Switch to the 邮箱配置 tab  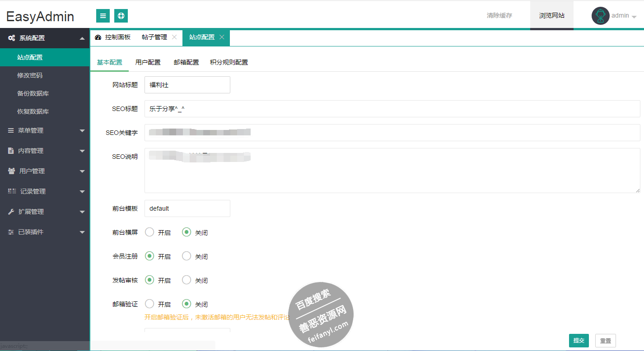[186, 62]
